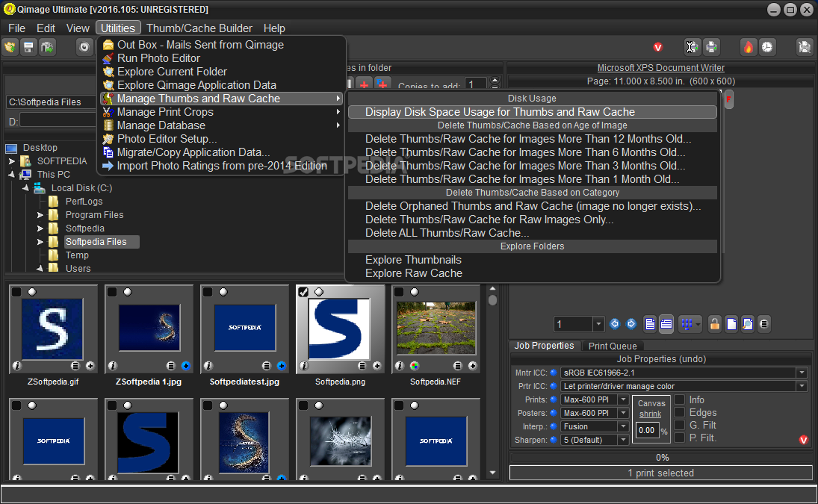Viewport: 818px width, 504px height.
Task: Click the red V badge in top toolbar
Action: [658, 48]
